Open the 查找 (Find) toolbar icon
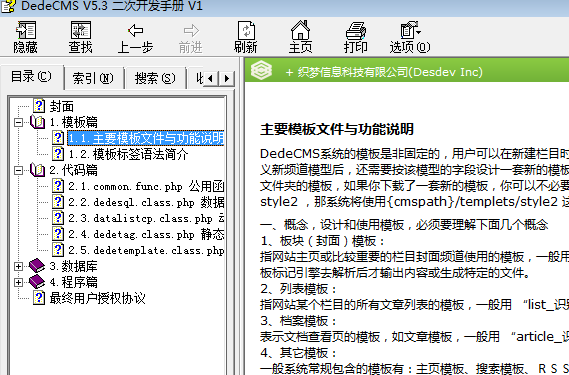The image size is (569, 375). click(x=81, y=30)
